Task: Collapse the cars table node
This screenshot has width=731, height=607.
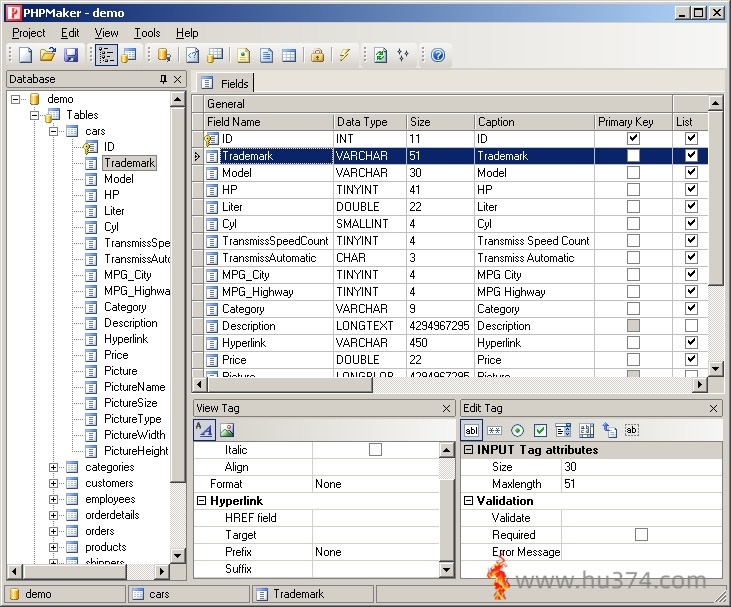Action: pyautogui.click(x=53, y=131)
